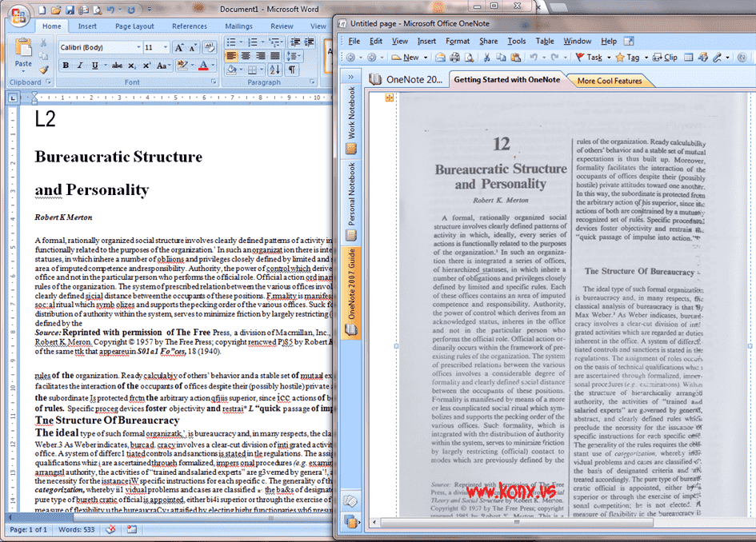Viewport: 756px width, 542px height.
Task: Apply subscript formatting in Word
Action: [x=132, y=66]
